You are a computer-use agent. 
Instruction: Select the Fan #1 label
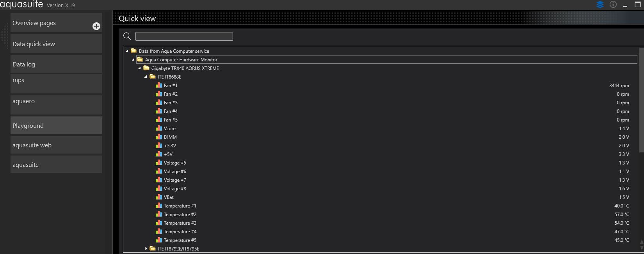(x=171, y=86)
